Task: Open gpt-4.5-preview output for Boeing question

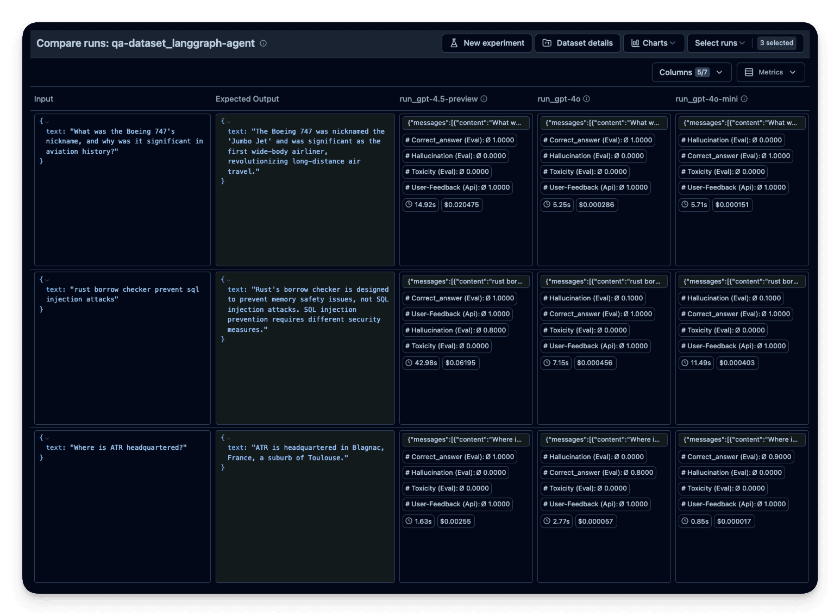Action: (x=466, y=123)
